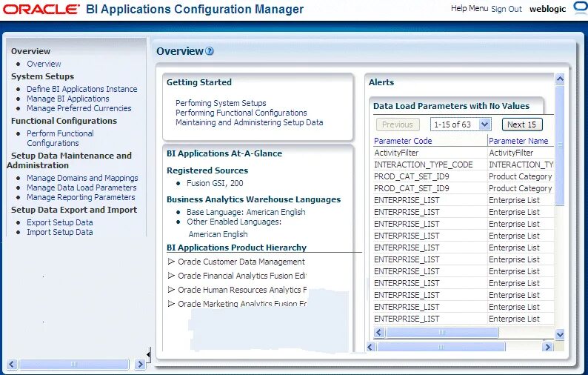Open Performing Functional Configurations help link
The height and width of the screenshot is (375, 588).
241,113
